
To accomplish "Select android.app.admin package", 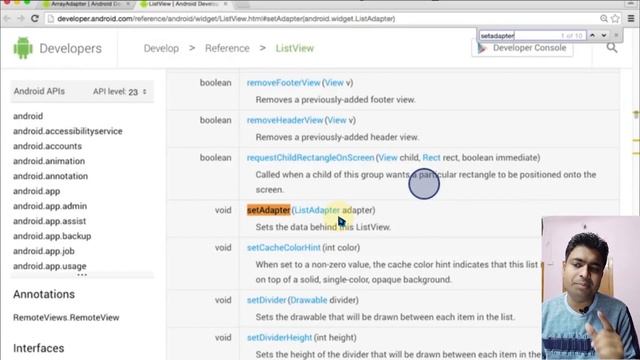I will click(x=50, y=206).
